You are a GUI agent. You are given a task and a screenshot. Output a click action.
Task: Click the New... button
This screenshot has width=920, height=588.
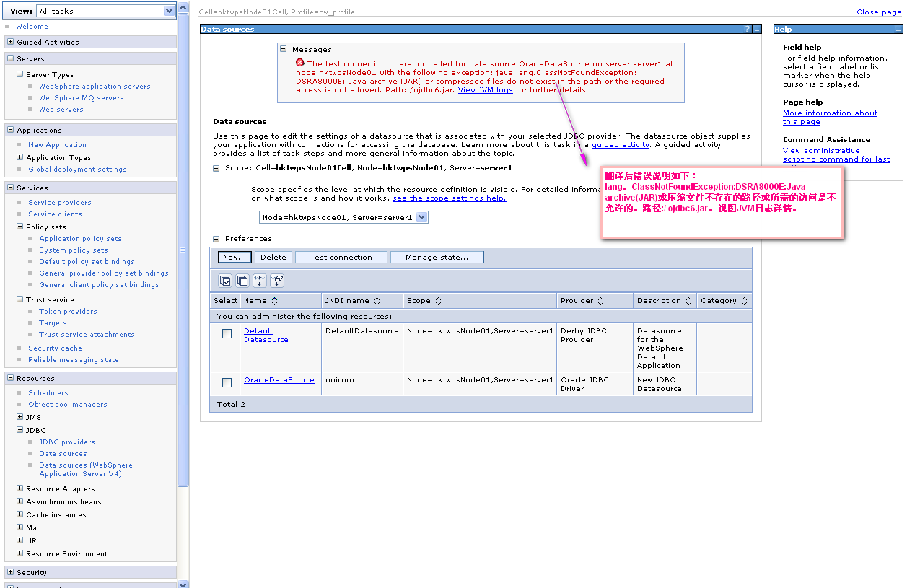[x=235, y=257]
